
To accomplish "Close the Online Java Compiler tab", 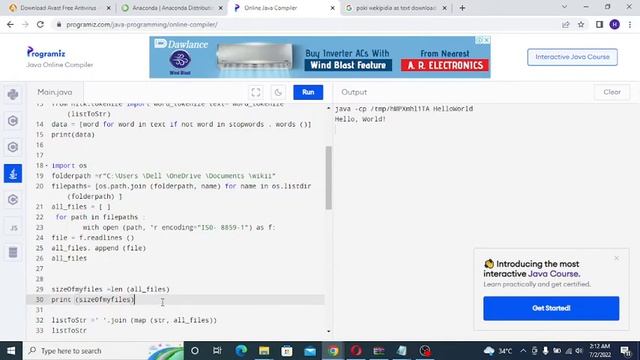I will click(332, 8).
